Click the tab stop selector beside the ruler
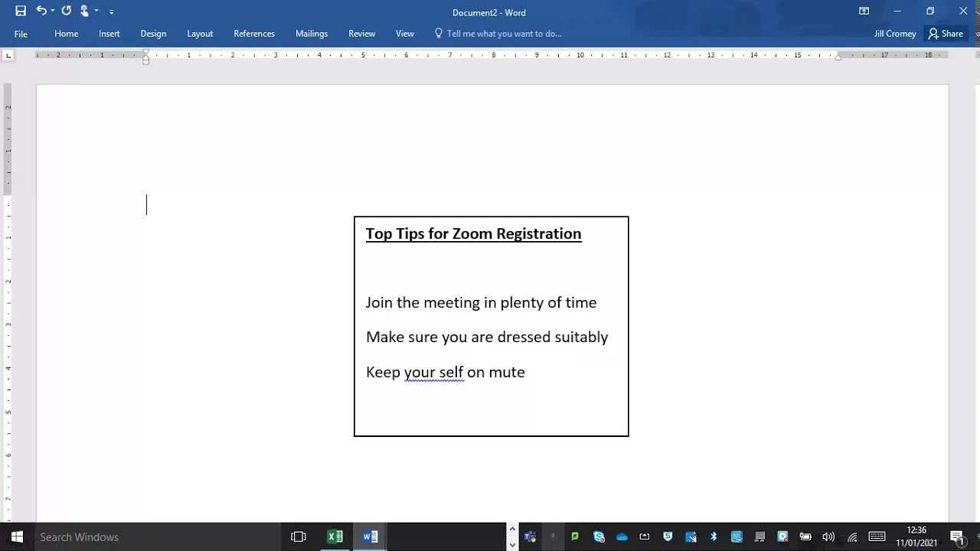This screenshot has width=980, height=551. point(8,55)
